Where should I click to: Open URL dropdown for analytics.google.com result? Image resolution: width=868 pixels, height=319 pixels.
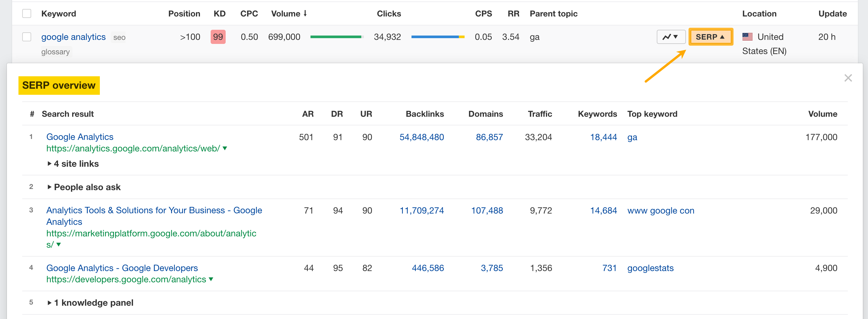click(225, 148)
